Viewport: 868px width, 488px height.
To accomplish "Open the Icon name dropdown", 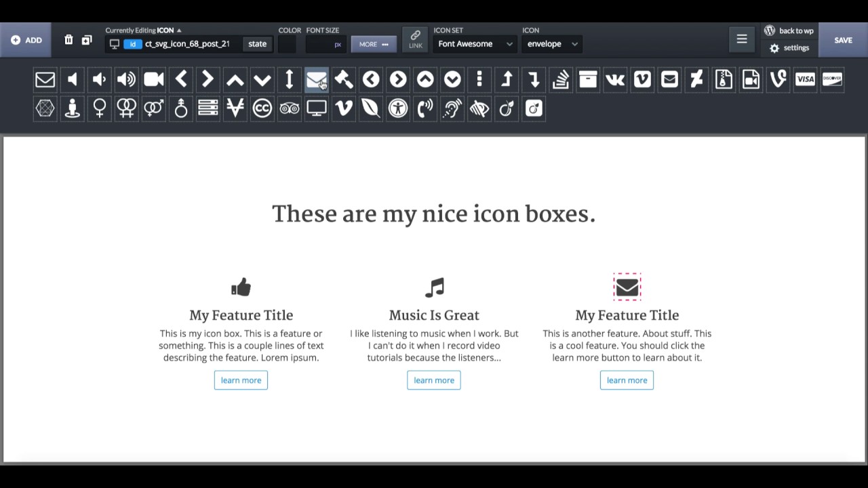I will coord(552,44).
